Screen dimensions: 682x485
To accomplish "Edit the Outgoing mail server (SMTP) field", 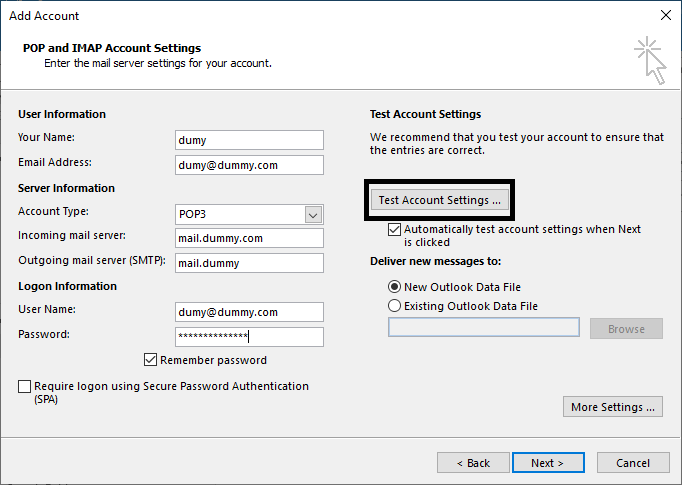I will tap(249, 263).
